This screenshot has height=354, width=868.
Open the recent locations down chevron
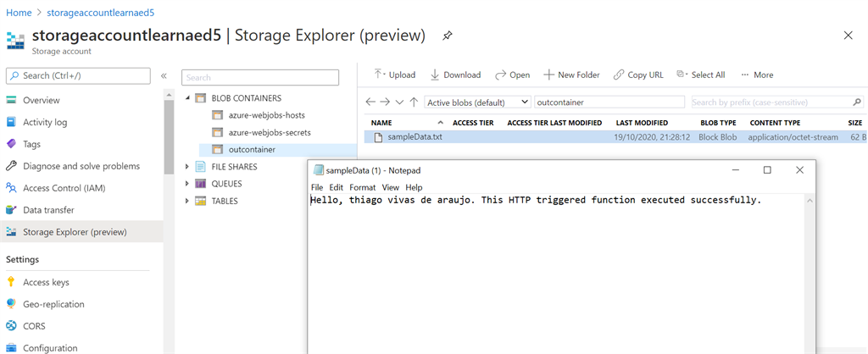tap(400, 102)
